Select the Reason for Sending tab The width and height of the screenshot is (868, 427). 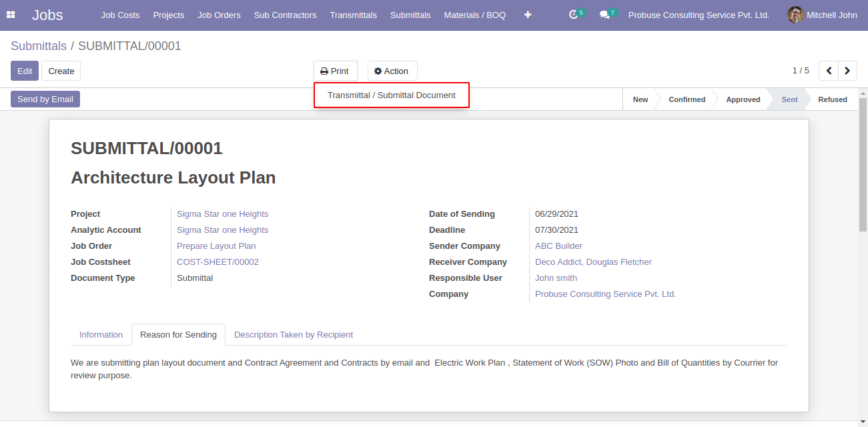point(178,335)
